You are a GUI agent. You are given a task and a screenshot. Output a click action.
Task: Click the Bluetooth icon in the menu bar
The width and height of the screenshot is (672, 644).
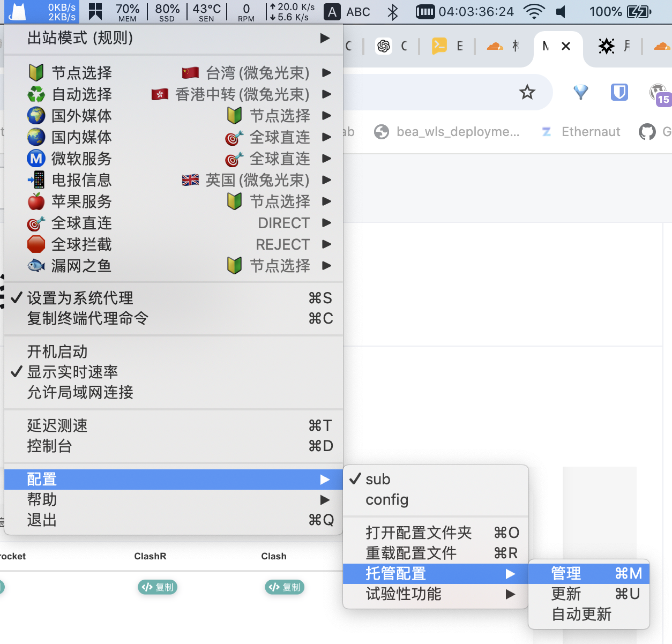[x=393, y=11]
